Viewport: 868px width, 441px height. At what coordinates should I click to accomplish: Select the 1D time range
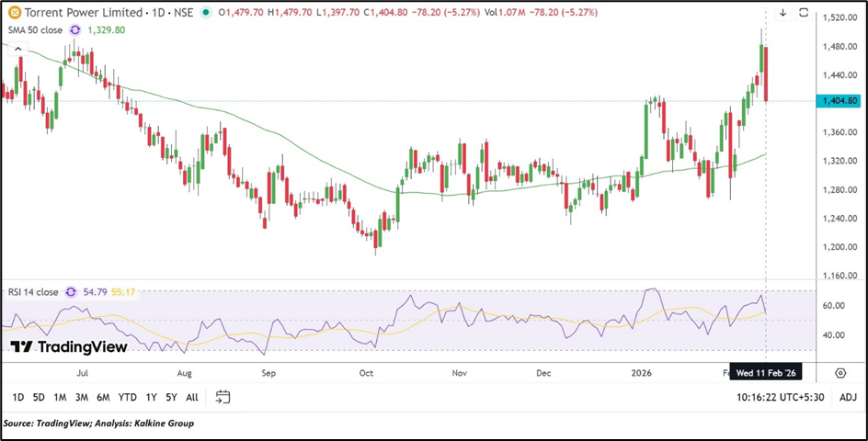(x=17, y=397)
